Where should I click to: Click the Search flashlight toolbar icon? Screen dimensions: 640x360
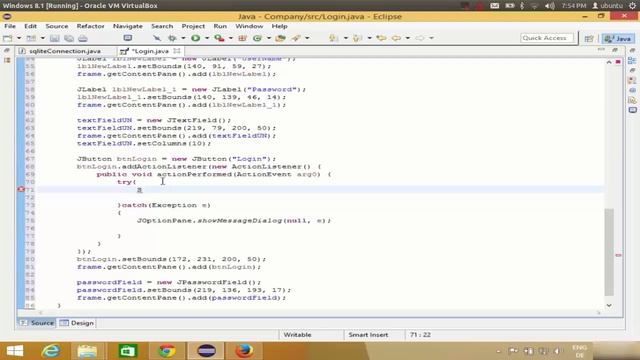point(296,38)
